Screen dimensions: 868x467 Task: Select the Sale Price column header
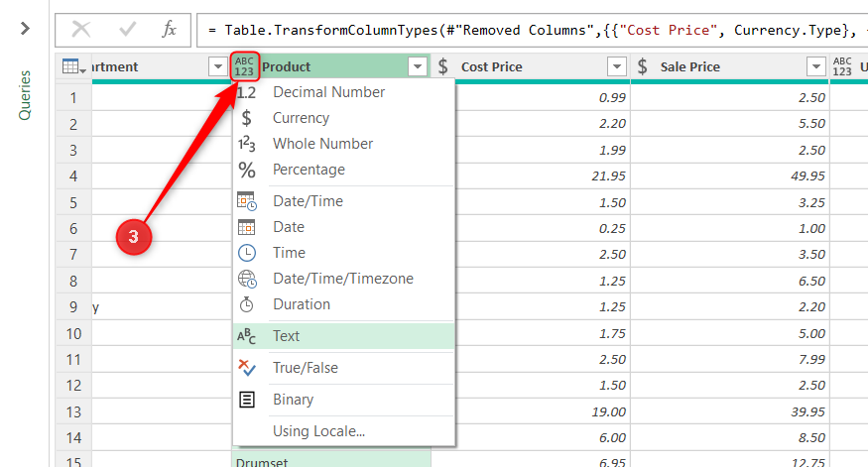point(729,67)
